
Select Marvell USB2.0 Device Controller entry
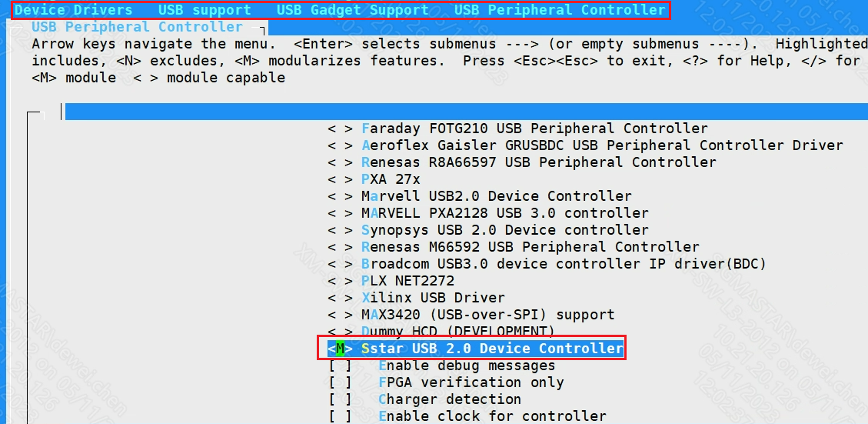(x=496, y=196)
